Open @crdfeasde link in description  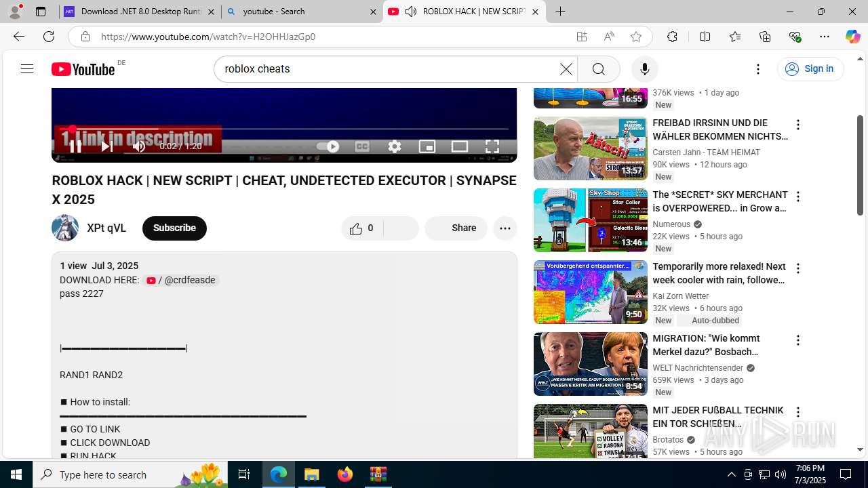click(180, 280)
